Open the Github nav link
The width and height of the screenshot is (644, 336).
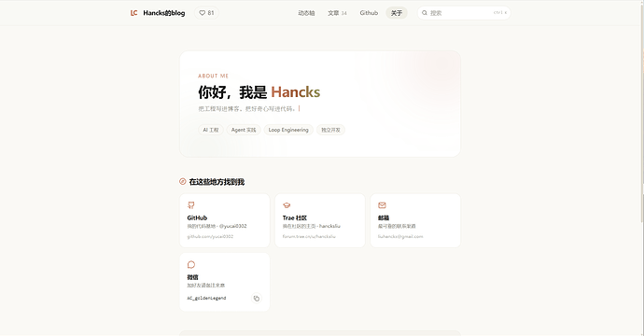(369, 13)
